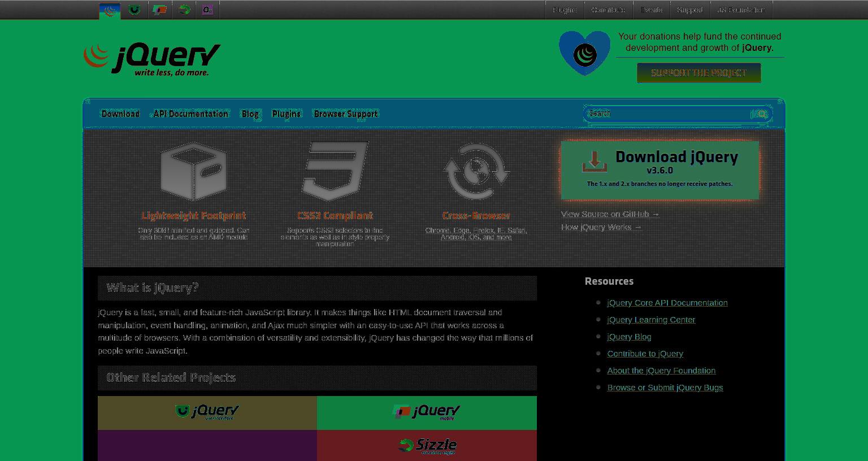868x461 pixels.
Task: Go to API Documentation in the navigation bar
Action: 190,114
